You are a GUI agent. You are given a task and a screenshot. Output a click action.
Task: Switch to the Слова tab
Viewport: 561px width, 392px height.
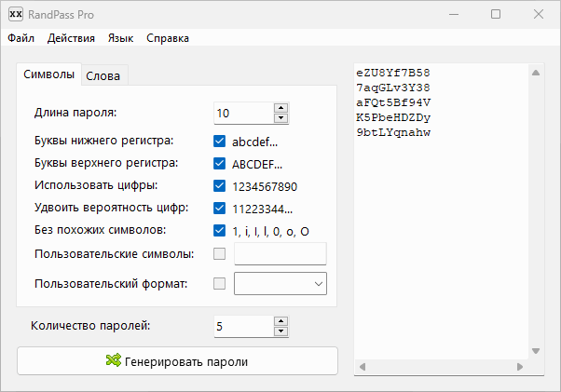(103, 75)
